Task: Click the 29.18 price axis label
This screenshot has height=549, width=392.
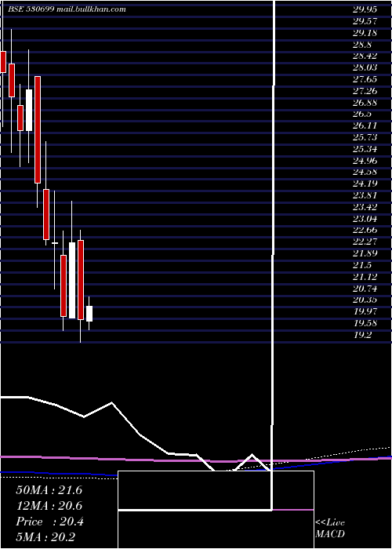Action: (x=365, y=33)
